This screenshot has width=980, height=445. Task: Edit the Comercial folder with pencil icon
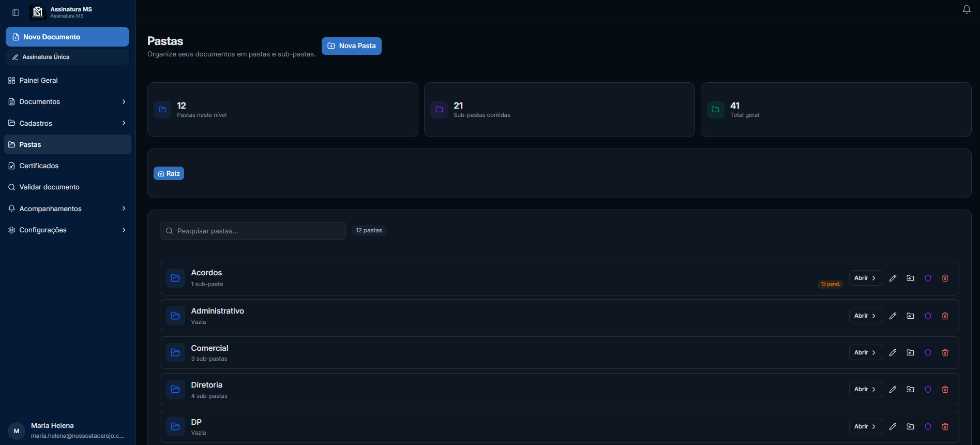coord(893,352)
